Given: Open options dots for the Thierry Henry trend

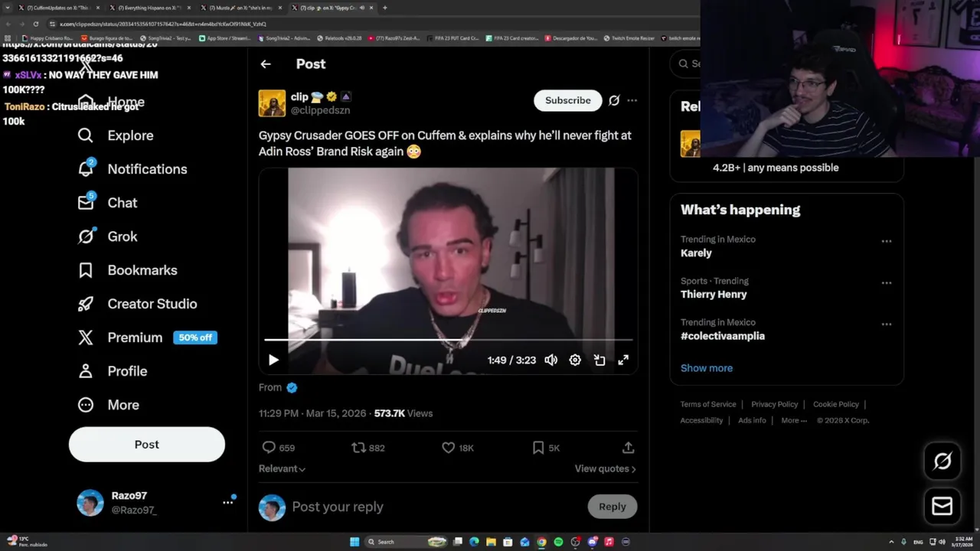Looking at the screenshot, I should click(x=887, y=282).
